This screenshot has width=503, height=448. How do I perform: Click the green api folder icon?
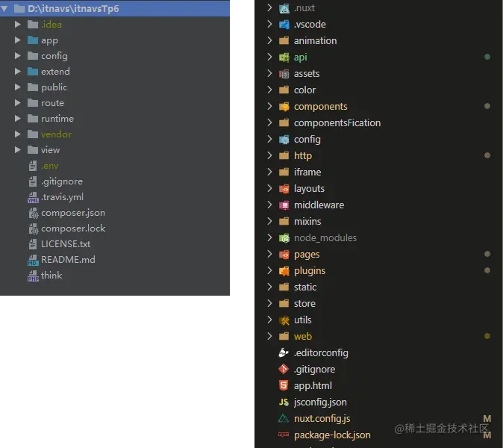pyautogui.click(x=284, y=57)
